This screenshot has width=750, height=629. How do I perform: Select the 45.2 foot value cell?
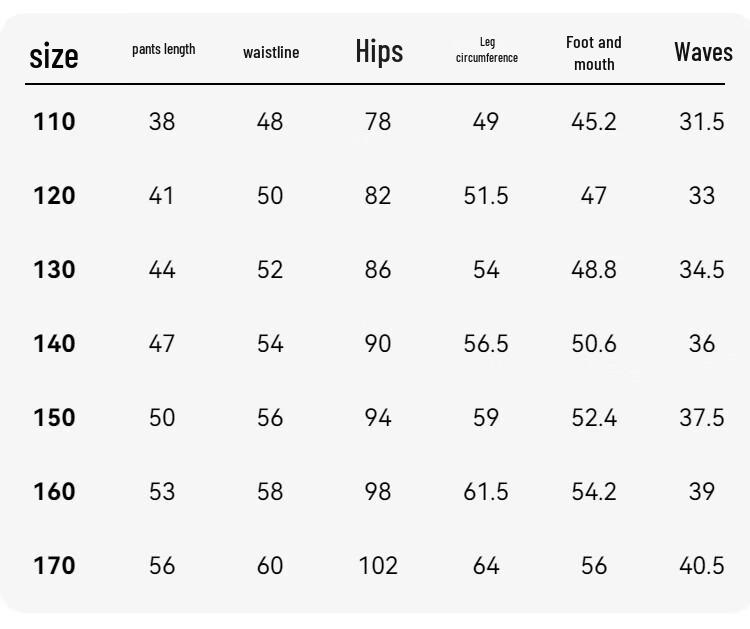594,121
